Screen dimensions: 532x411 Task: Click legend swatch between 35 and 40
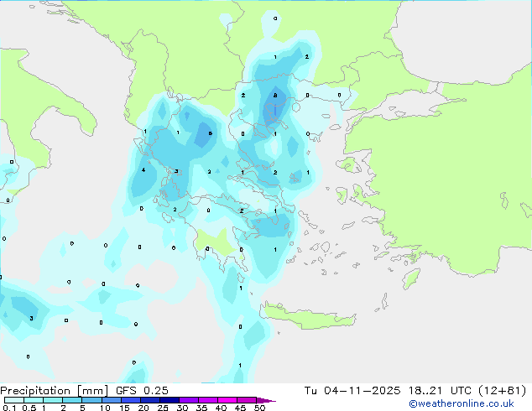pyautogui.click(x=207, y=400)
